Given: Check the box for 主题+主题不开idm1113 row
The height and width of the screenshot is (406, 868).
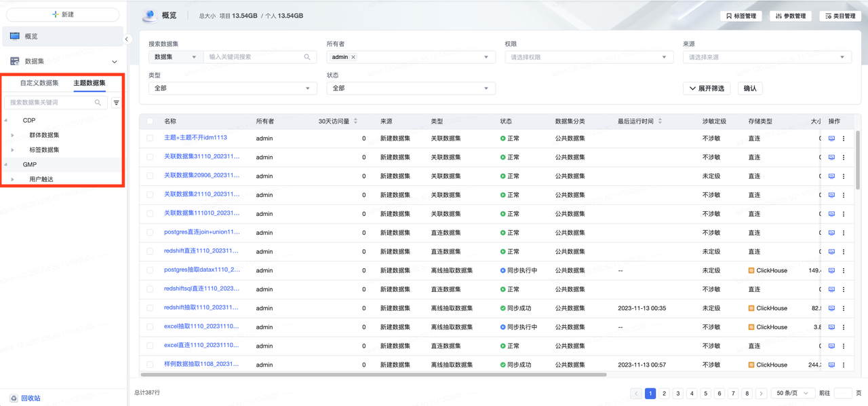Looking at the screenshot, I should (151, 138).
